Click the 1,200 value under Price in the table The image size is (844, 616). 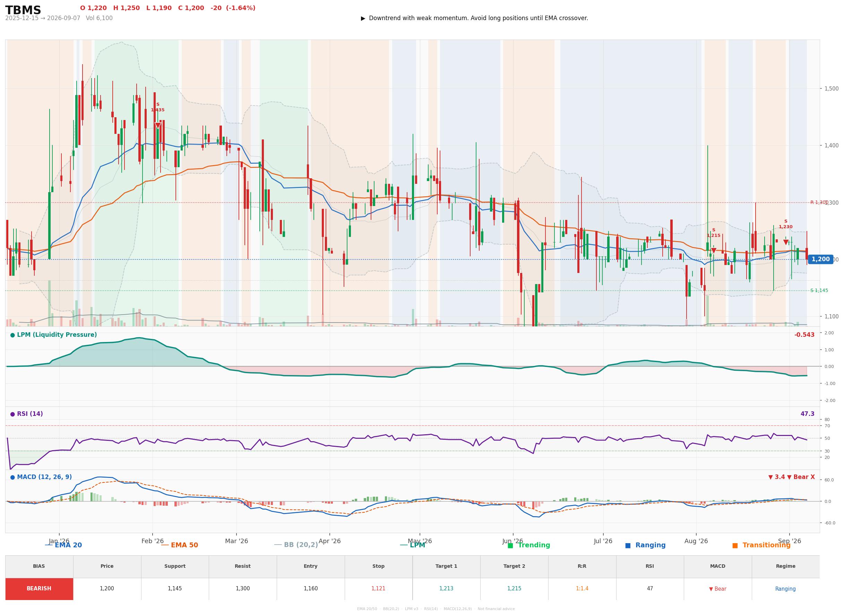(x=107, y=589)
